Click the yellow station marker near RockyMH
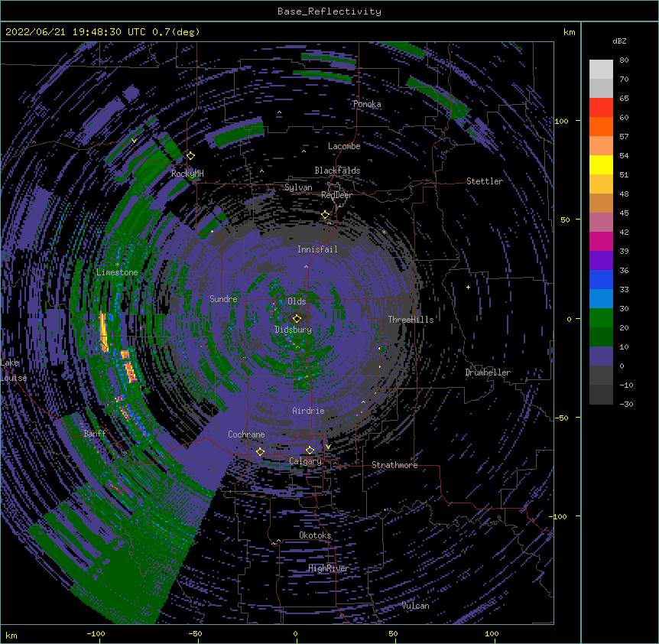Screen dimensions: 659x644 pyautogui.click(x=190, y=156)
